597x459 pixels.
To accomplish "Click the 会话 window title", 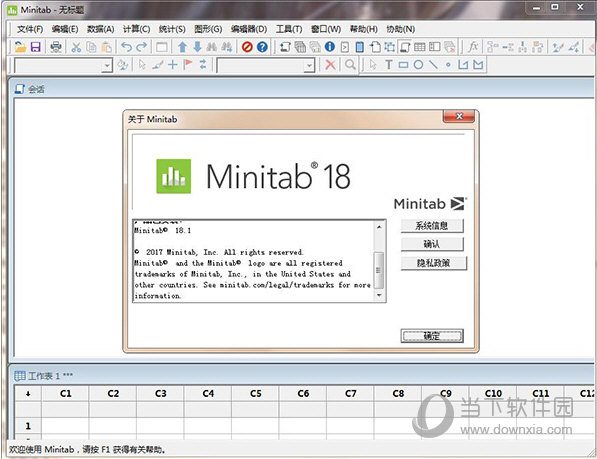I will [x=37, y=89].
